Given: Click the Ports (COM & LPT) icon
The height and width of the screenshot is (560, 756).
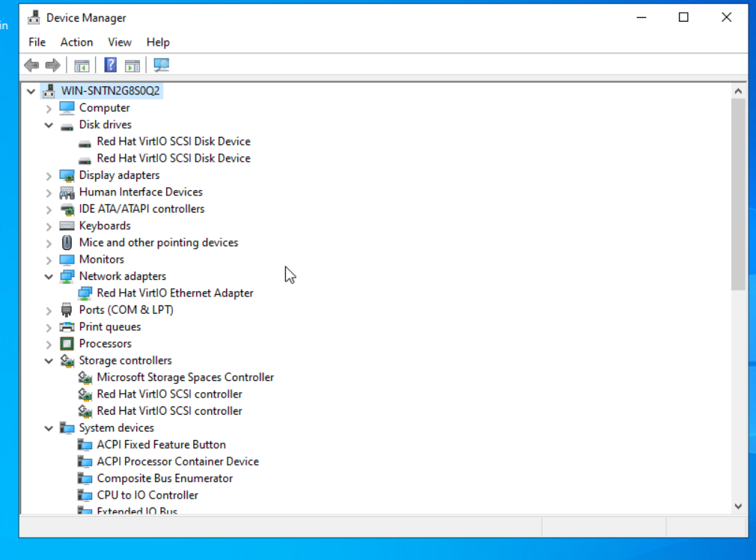Looking at the screenshot, I should (67, 310).
